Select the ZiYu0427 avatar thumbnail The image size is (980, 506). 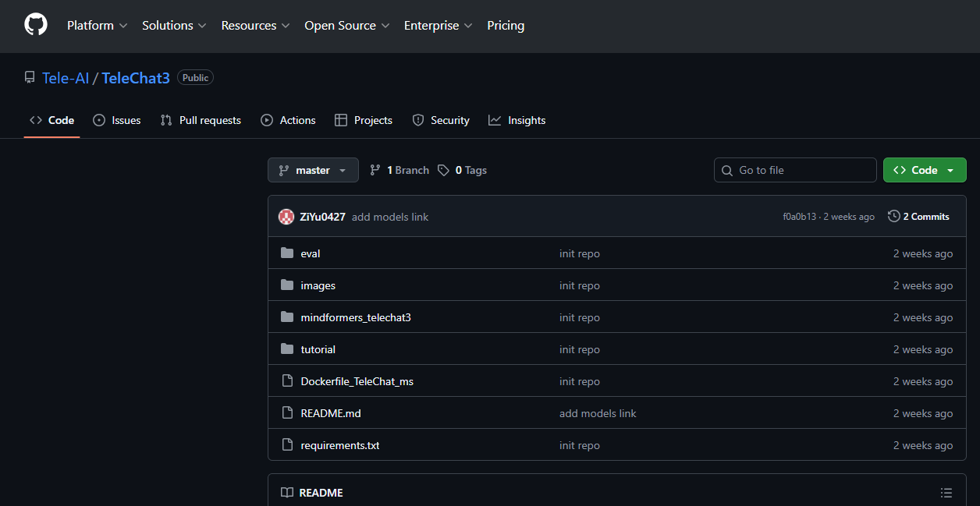coord(286,216)
